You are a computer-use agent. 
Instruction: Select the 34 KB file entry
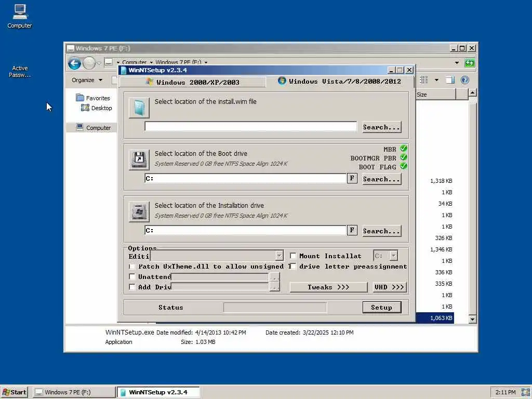[x=445, y=204]
